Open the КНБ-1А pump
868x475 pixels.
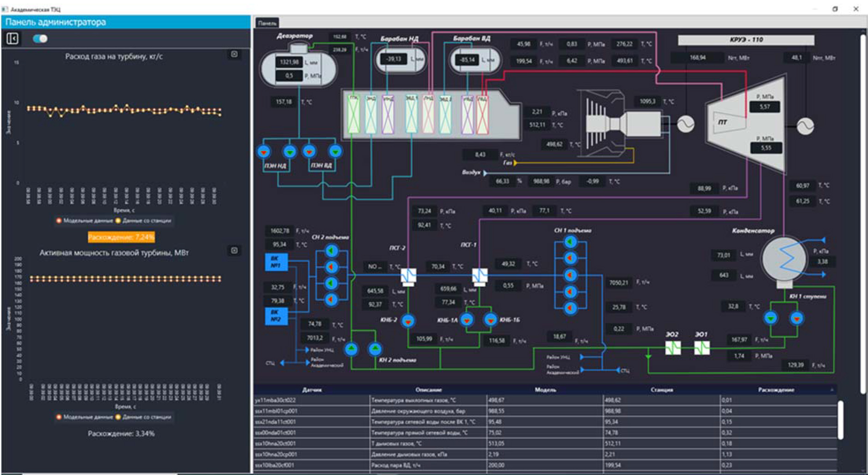pyautogui.click(x=467, y=319)
